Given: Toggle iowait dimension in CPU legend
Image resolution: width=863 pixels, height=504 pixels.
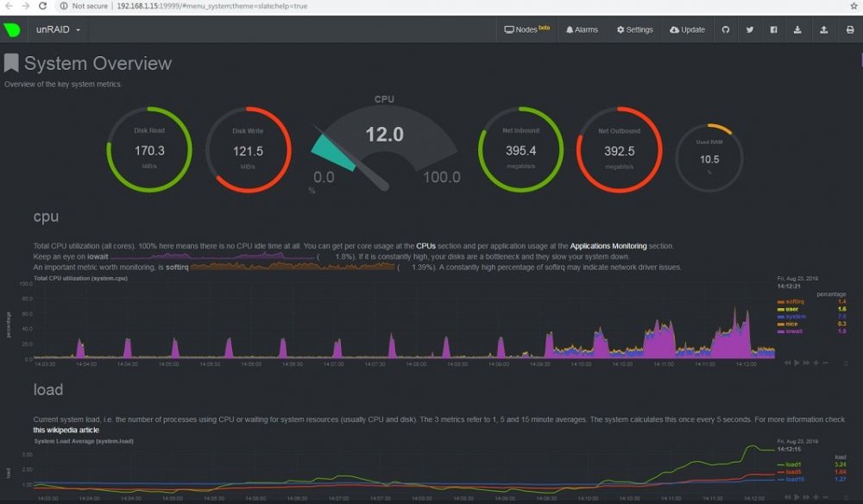Looking at the screenshot, I should [x=790, y=331].
